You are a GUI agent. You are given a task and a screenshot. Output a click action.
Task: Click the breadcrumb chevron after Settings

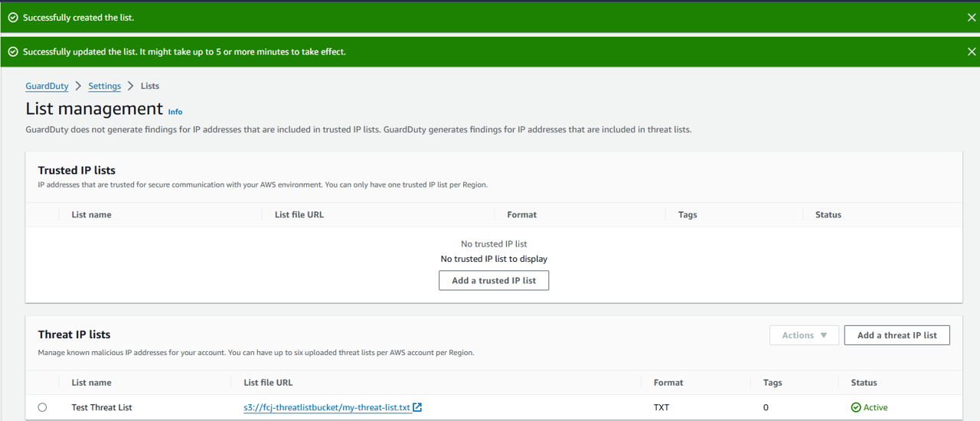pyautogui.click(x=131, y=86)
